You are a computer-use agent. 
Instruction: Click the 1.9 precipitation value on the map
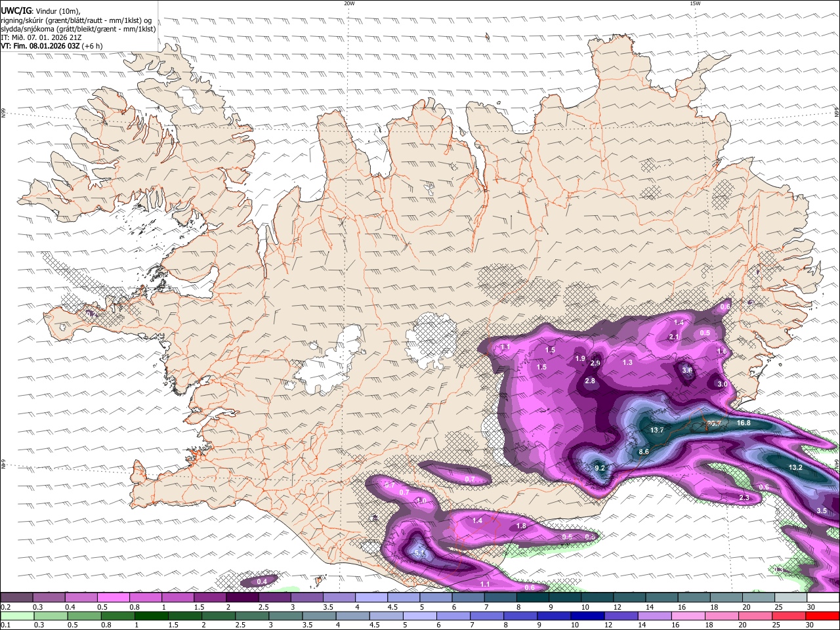[580, 359]
